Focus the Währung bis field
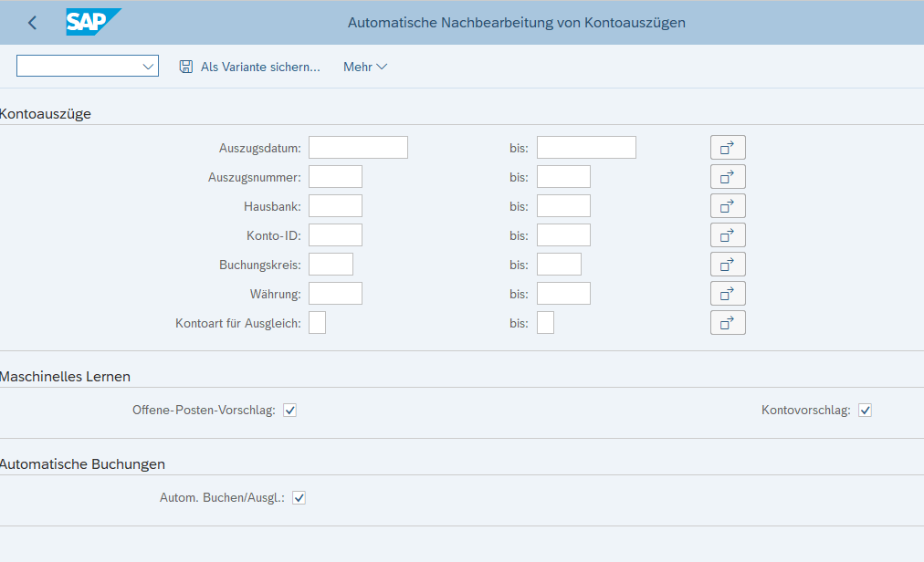924x562 pixels. (563, 294)
